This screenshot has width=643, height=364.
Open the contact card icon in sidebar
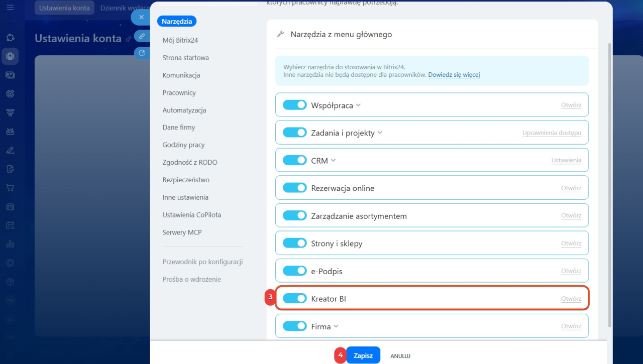point(10,75)
